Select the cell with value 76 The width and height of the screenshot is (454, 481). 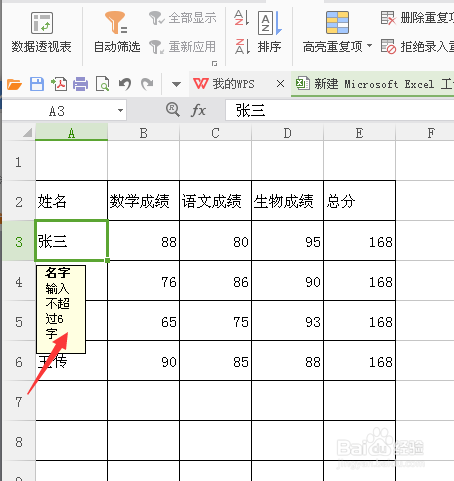[143, 281]
